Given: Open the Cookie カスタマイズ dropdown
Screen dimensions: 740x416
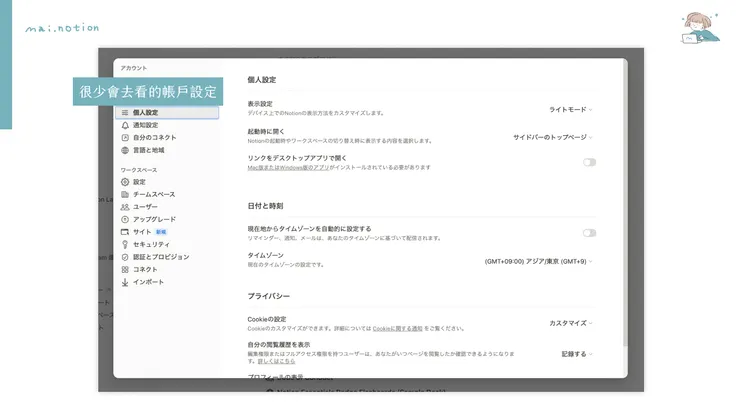Looking at the screenshot, I should pyautogui.click(x=571, y=323).
